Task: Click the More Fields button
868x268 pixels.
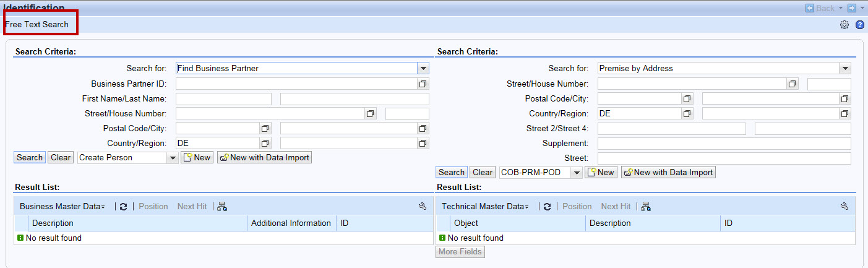Action: point(460,252)
